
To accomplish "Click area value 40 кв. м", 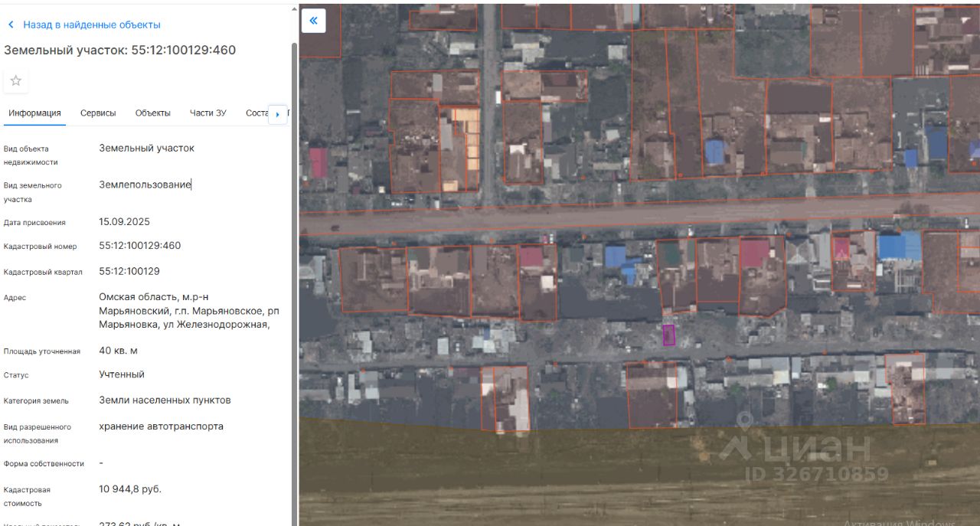I will tap(118, 351).
